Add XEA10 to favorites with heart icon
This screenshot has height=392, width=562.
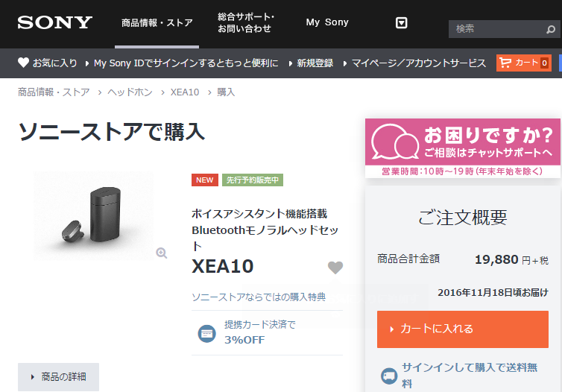point(335,268)
